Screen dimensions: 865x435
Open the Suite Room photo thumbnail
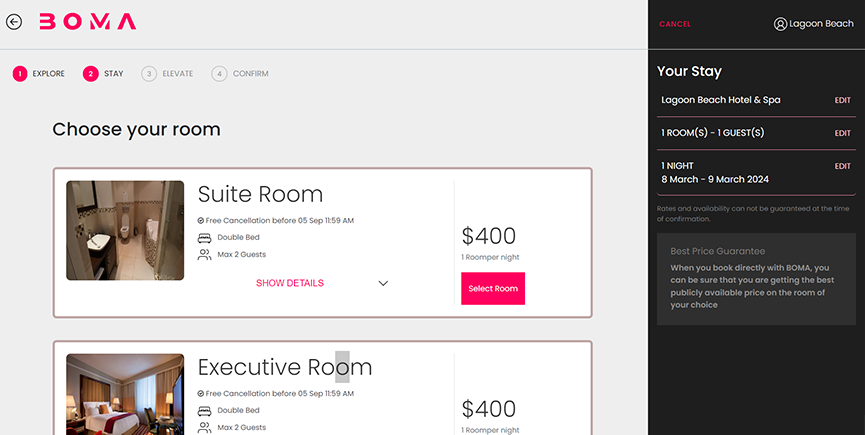click(125, 230)
